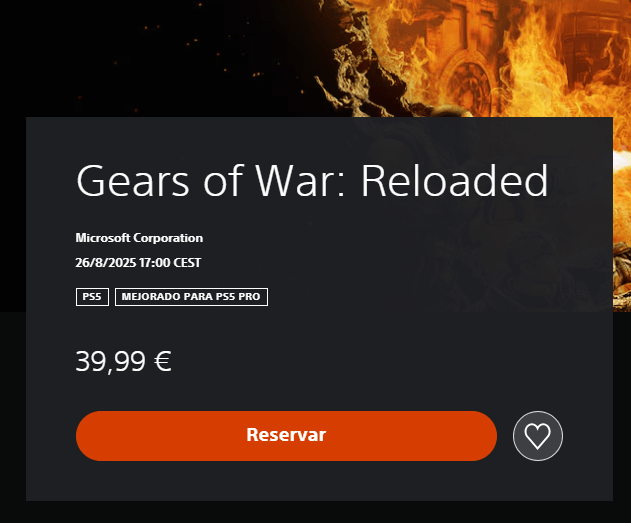Select the 26/8/2025 17:00 CEST release date

[138, 263]
